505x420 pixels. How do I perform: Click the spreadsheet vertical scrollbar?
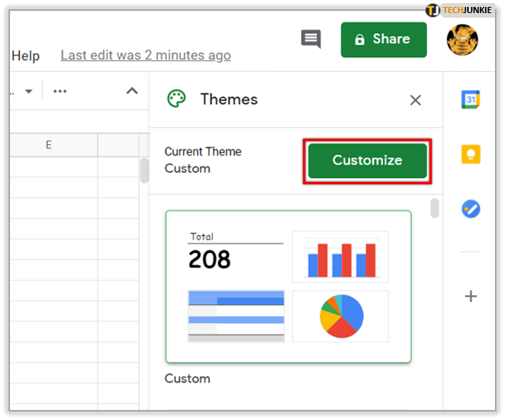(144, 170)
